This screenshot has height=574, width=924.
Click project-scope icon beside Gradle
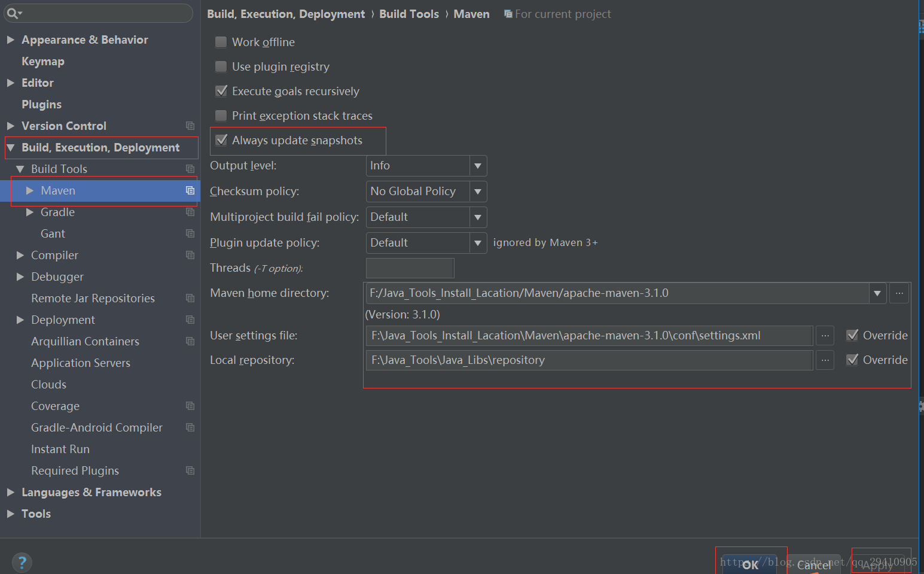point(190,212)
